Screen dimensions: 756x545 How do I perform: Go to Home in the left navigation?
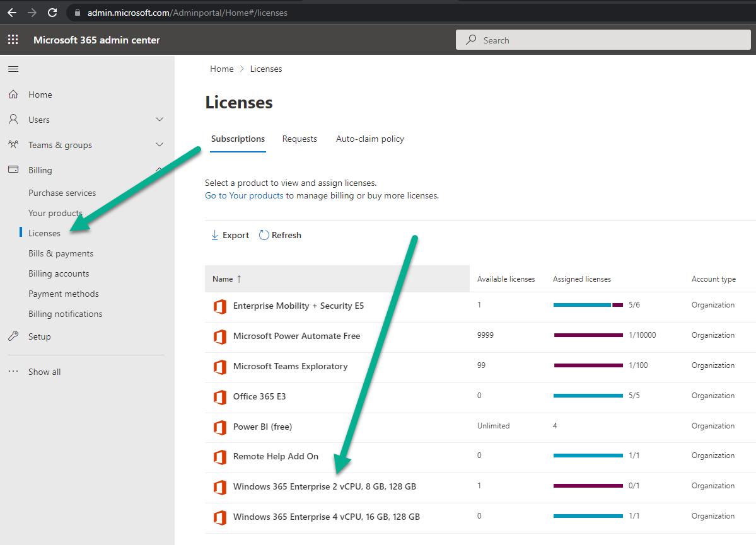click(40, 95)
